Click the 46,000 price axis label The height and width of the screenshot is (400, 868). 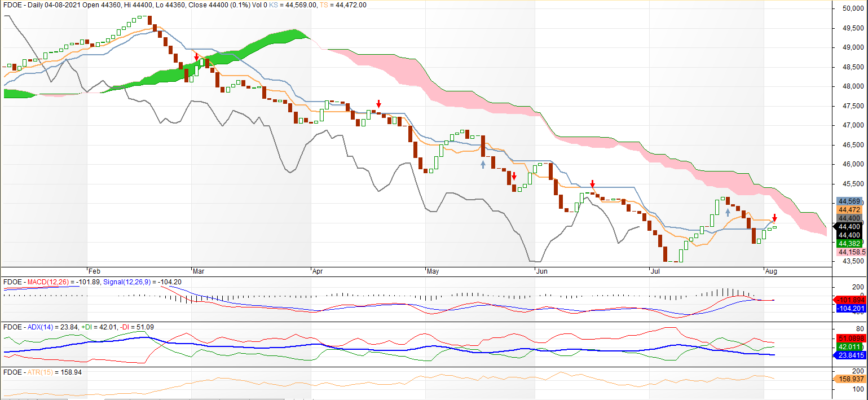click(853, 164)
